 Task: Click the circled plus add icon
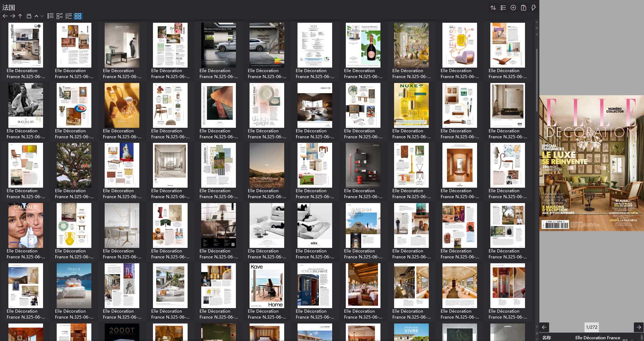pyautogui.click(x=513, y=8)
